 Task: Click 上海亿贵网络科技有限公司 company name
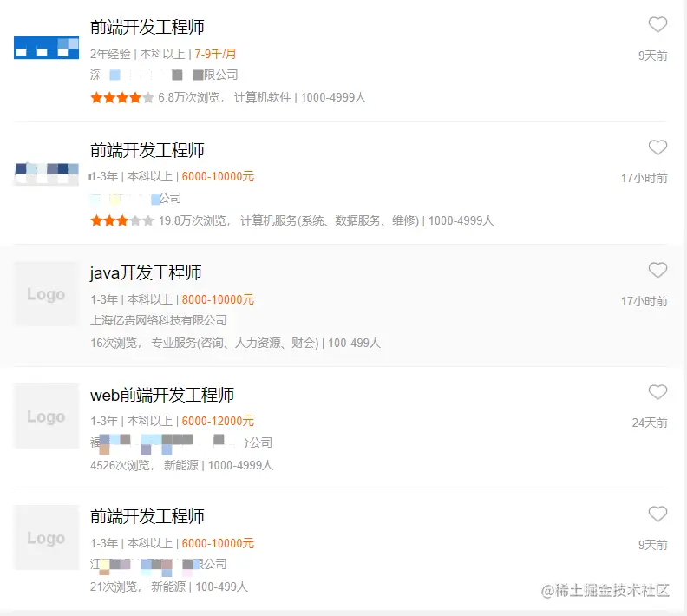[x=159, y=320]
